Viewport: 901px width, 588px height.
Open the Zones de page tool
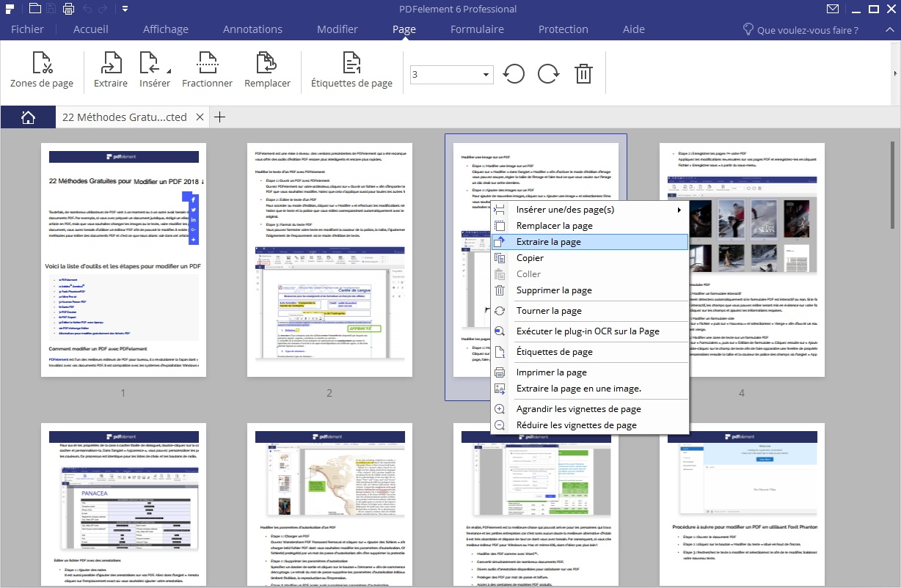(x=42, y=70)
